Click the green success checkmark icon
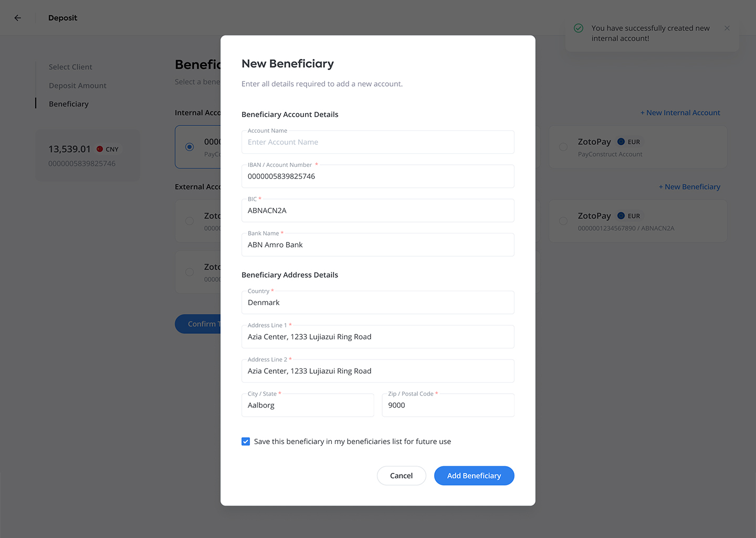 579,28
